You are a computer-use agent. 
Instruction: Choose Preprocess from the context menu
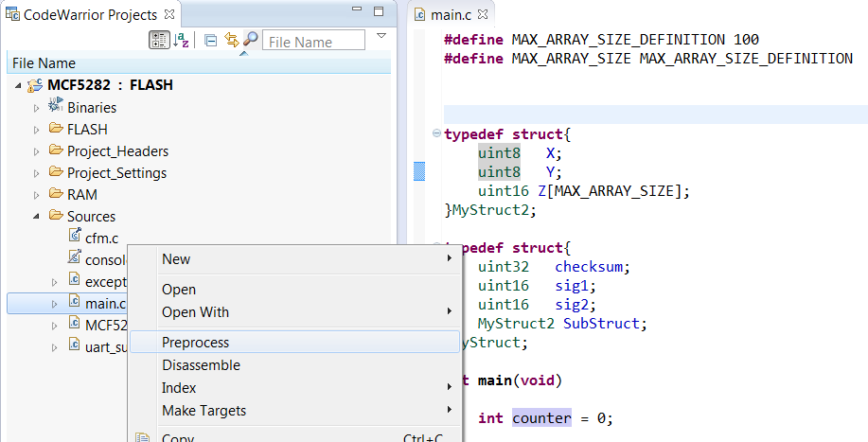pos(295,343)
